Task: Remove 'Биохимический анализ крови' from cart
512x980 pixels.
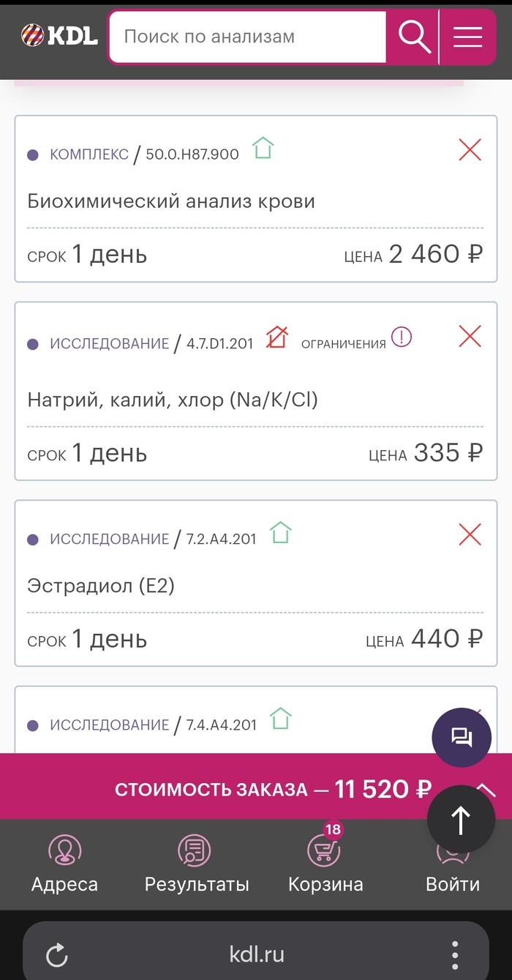Action: coord(470,150)
